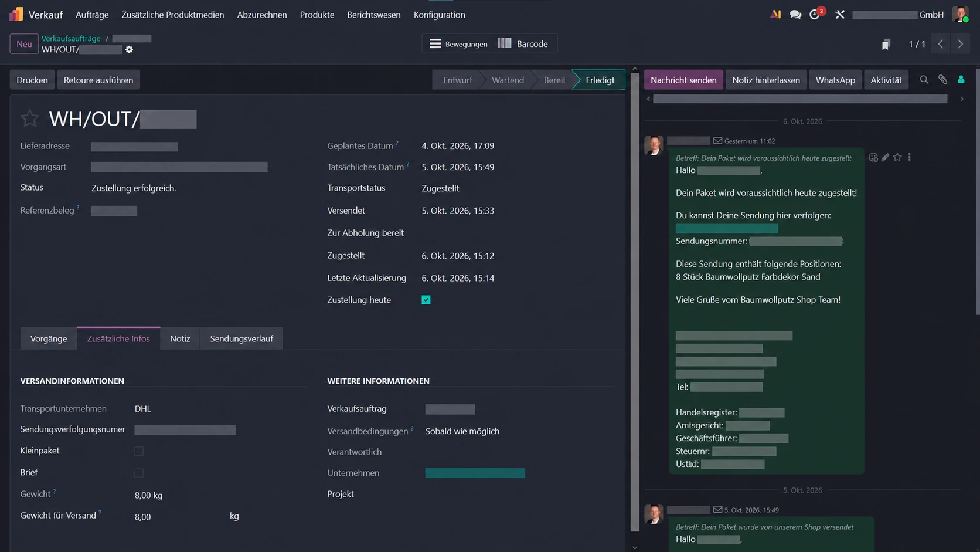Click the Aktivität button

pos(886,80)
